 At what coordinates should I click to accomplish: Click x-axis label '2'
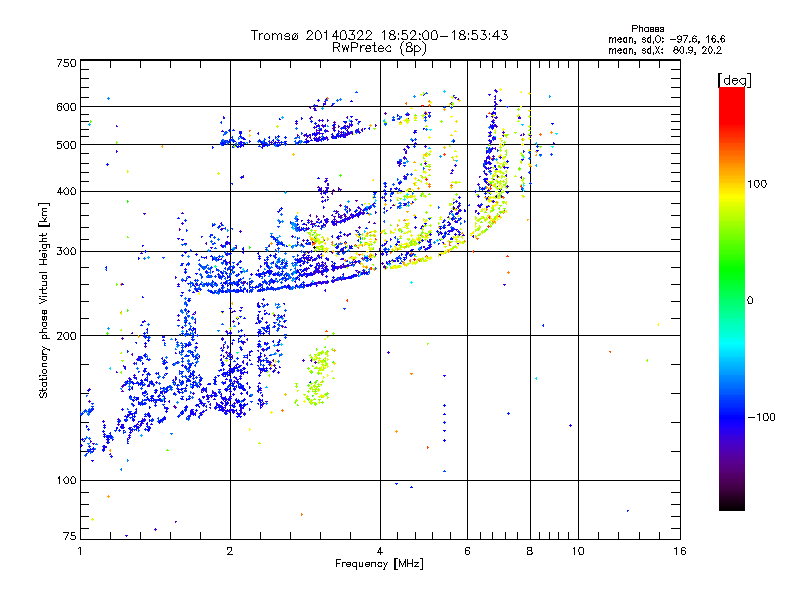tap(230, 551)
